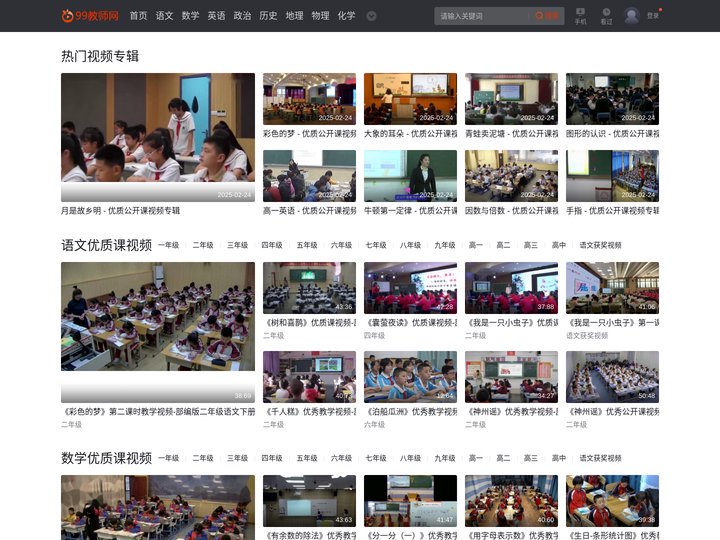Screen dimensions: 720x540
Task: Open the 高一英语 album thumbnail
Action: pos(309,176)
